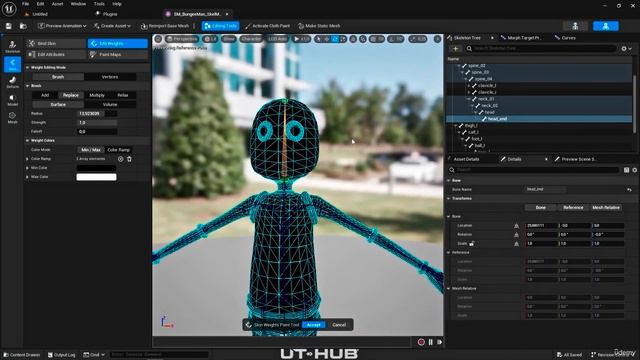Open Create Asset dropdown

pos(112,26)
